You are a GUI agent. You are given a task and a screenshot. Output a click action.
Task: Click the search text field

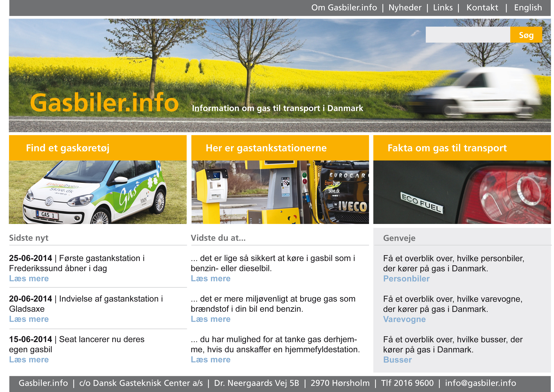[467, 35]
